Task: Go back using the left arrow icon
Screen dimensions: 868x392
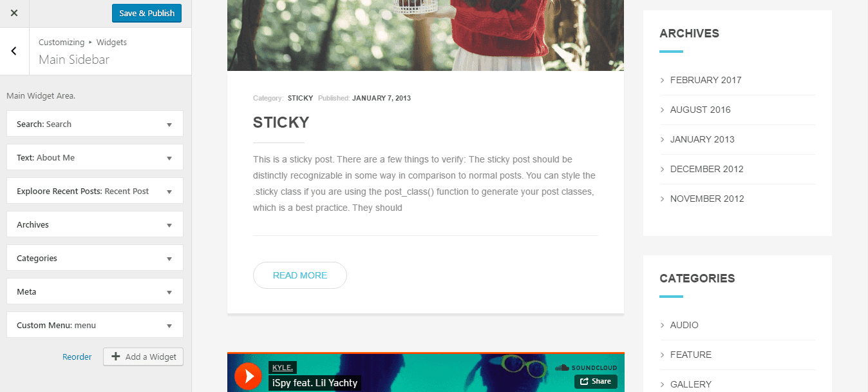Action: (x=14, y=51)
